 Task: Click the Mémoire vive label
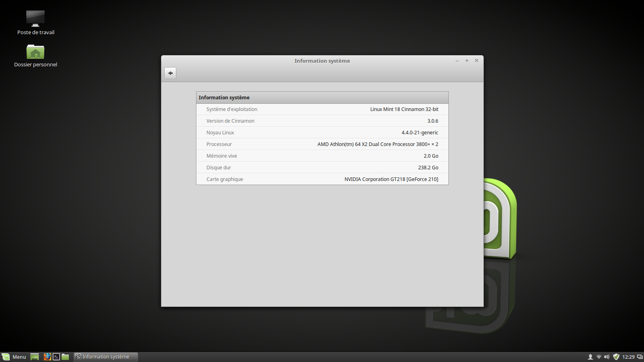point(222,156)
